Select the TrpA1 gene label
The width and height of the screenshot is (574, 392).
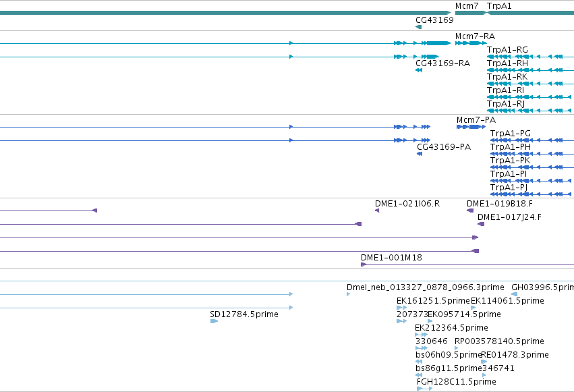[499, 6]
